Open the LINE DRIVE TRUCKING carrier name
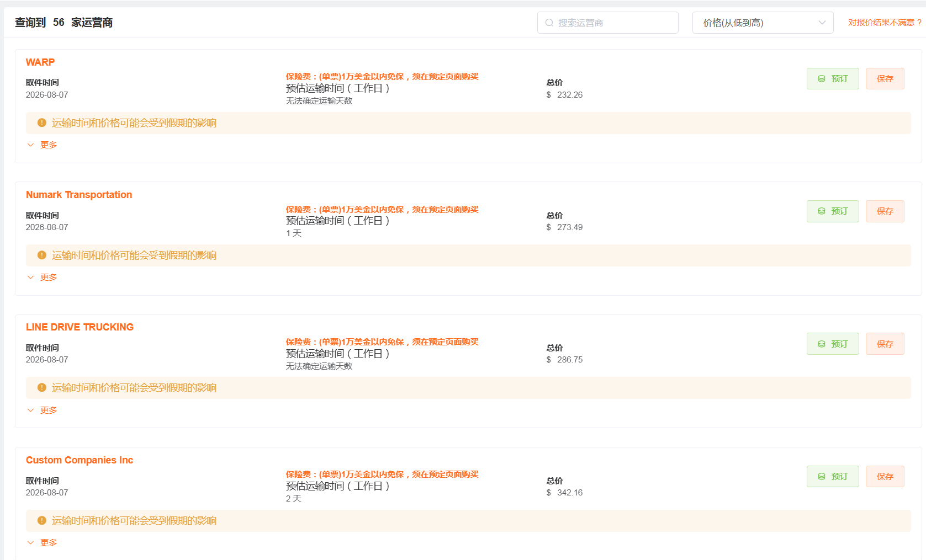 pyautogui.click(x=80, y=327)
